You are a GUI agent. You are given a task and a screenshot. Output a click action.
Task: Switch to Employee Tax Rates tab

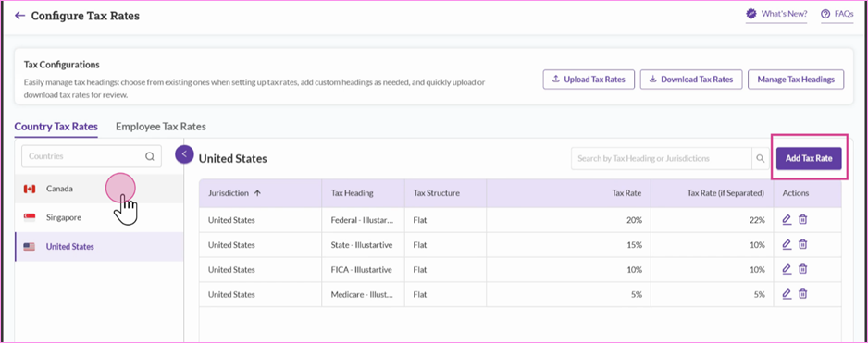click(160, 127)
